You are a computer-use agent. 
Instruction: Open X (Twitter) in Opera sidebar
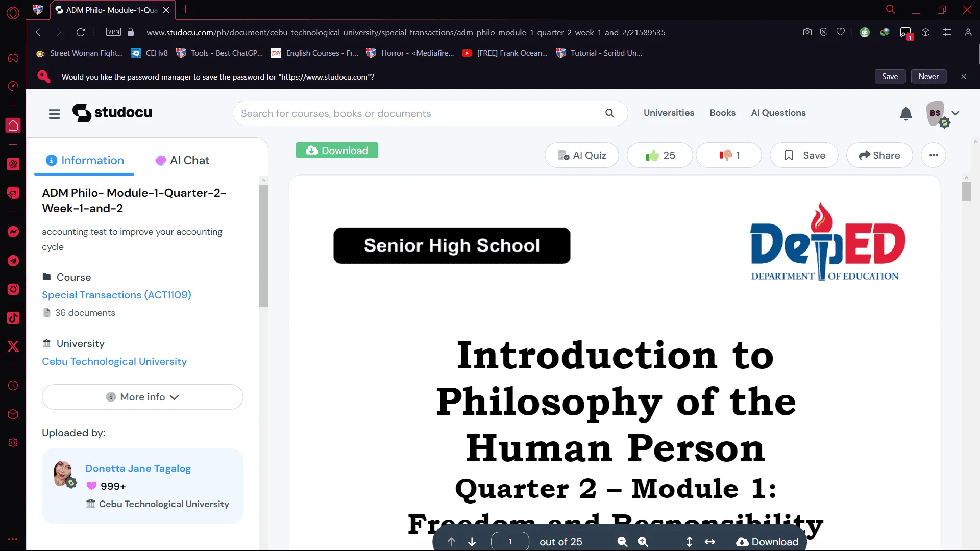click(x=13, y=346)
